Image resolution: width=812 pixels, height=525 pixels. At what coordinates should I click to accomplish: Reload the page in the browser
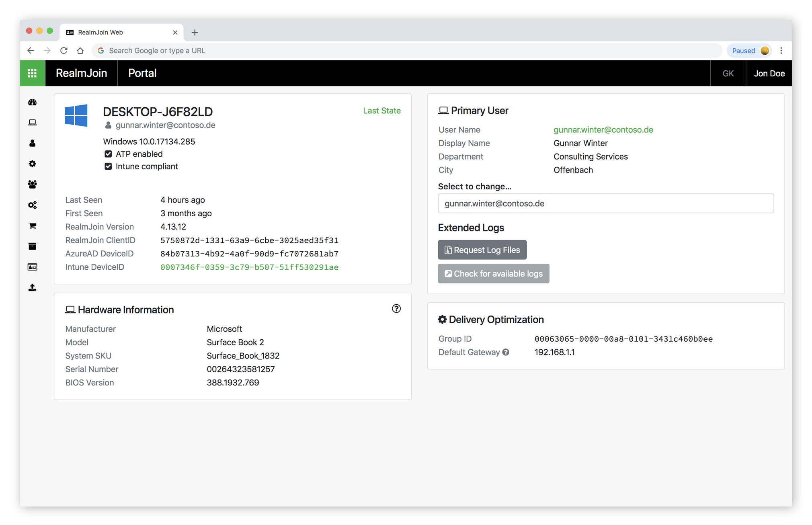(x=64, y=51)
